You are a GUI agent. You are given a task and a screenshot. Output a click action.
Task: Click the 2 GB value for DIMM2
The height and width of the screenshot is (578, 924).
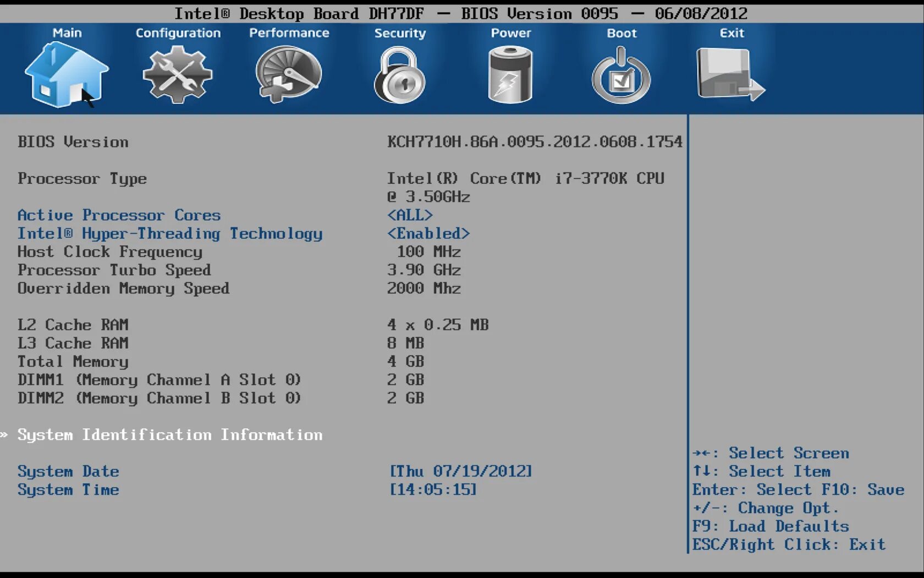click(406, 398)
